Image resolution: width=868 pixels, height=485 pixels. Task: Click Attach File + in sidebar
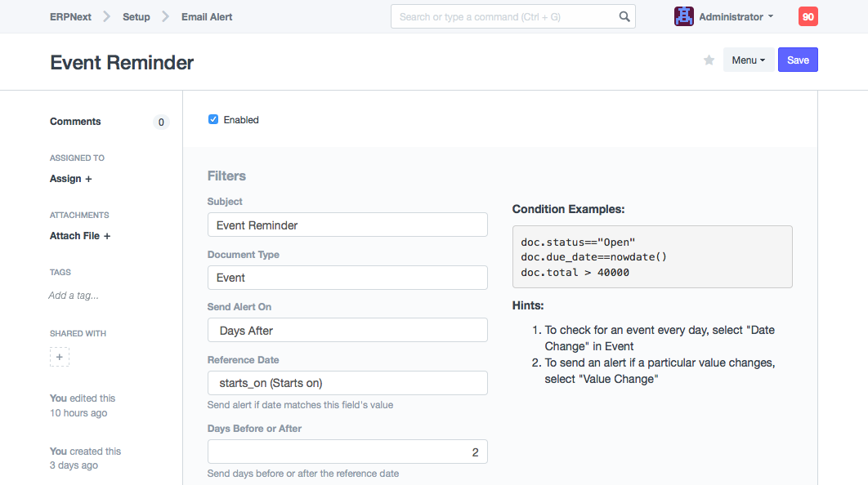click(x=80, y=236)
